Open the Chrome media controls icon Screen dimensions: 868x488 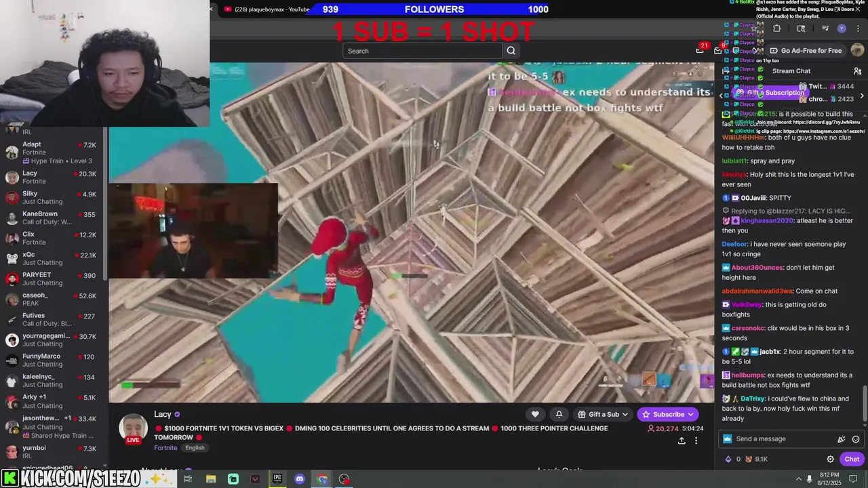[825, 28]
